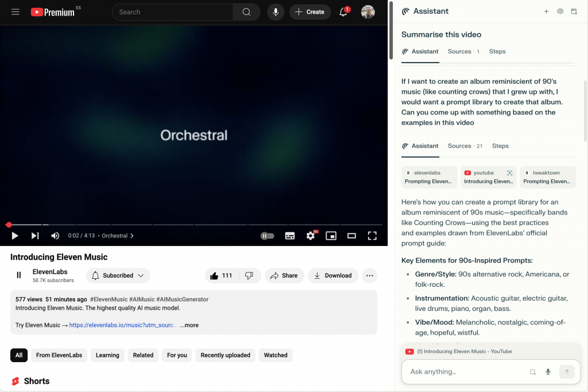Click the voice search microphone icon

pyautogui.click(x=276, y=12)
